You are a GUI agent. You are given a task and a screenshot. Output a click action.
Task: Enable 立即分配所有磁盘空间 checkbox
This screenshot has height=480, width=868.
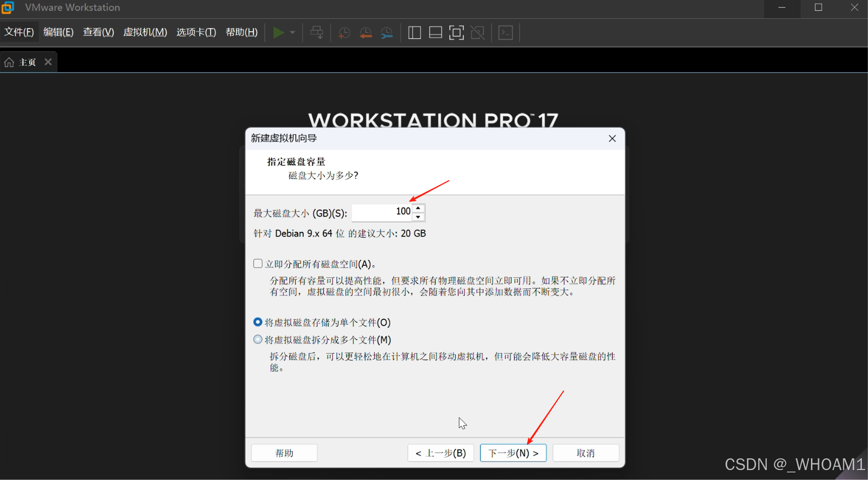click(258, 263)
